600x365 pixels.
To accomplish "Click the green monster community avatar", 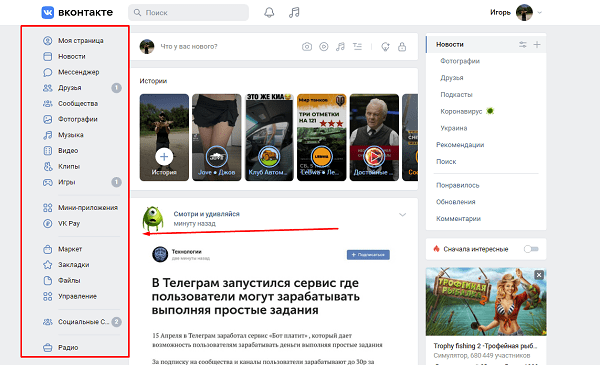I will [153, 218].
